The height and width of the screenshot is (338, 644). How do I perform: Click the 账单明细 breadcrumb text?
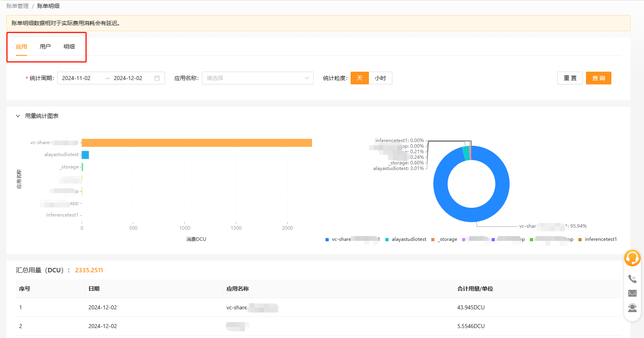(48, 6)
